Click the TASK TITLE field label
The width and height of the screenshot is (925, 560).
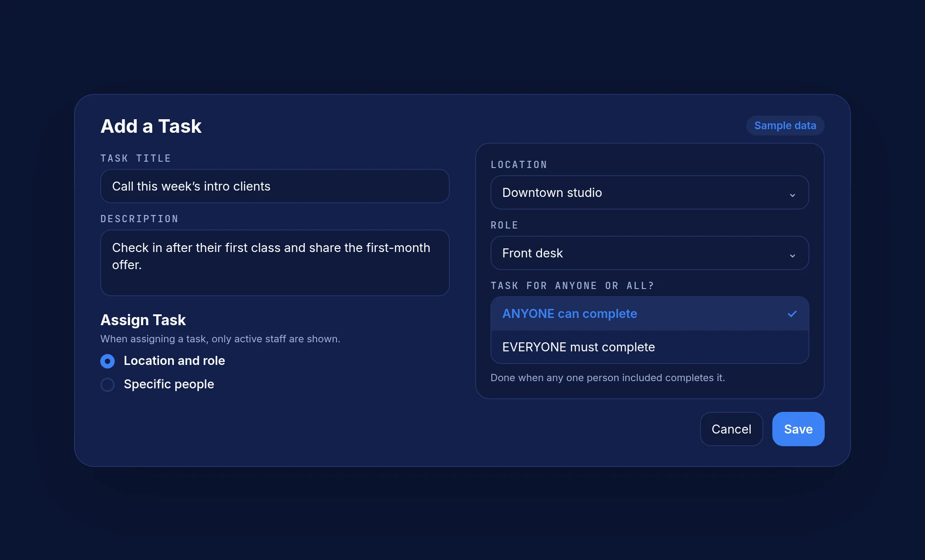point(135,159)
